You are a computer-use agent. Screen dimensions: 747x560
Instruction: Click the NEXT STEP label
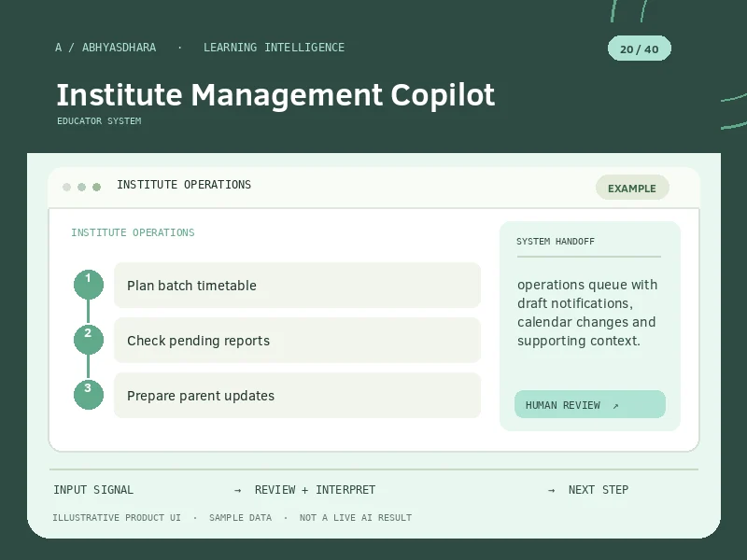point(599,489)
